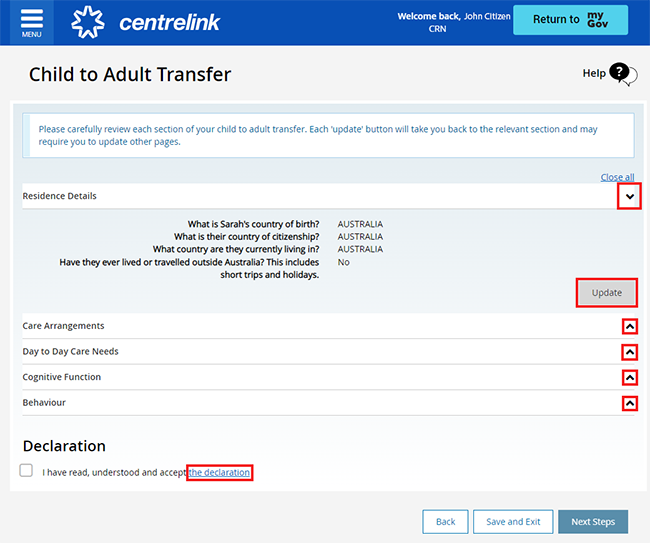Expand the Care Arrangements section
Screen dimensions: 650x543
(x=630, y=327)
